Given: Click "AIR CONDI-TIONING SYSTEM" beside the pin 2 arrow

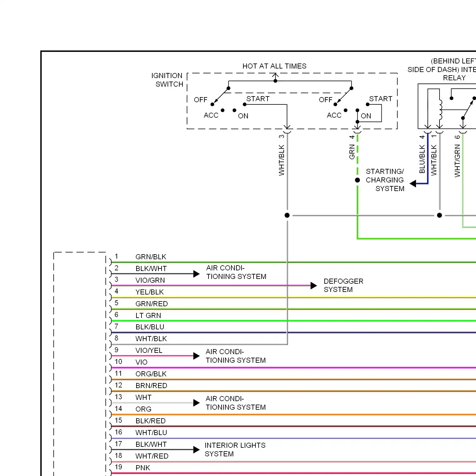Looking at the screenshot, I should [236, 272].
